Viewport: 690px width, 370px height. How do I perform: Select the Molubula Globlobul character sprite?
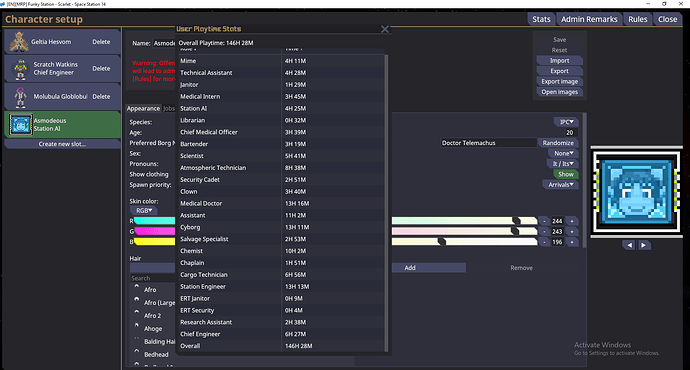pos(20,97)
